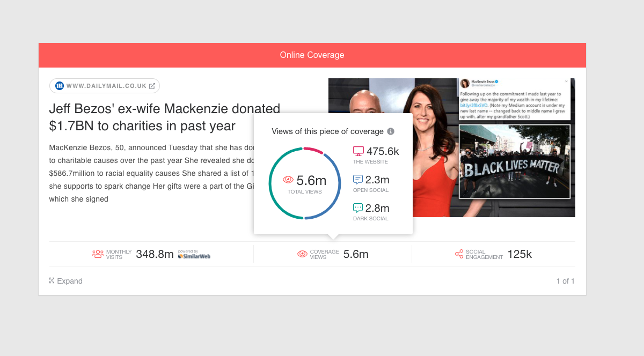Viewport: 644px width, 356px height.
Task: Click the 'SOCIAL ENGAGEMENT' label
Action: (x=485, y=254)
